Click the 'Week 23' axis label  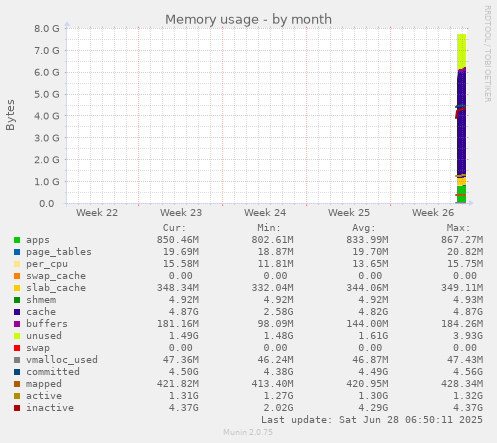pyautogui.click(x=181, y=213)
